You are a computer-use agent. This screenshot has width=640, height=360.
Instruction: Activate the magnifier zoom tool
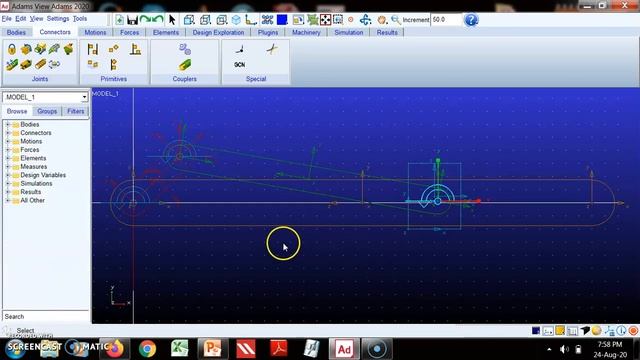[x=396, y=20]
